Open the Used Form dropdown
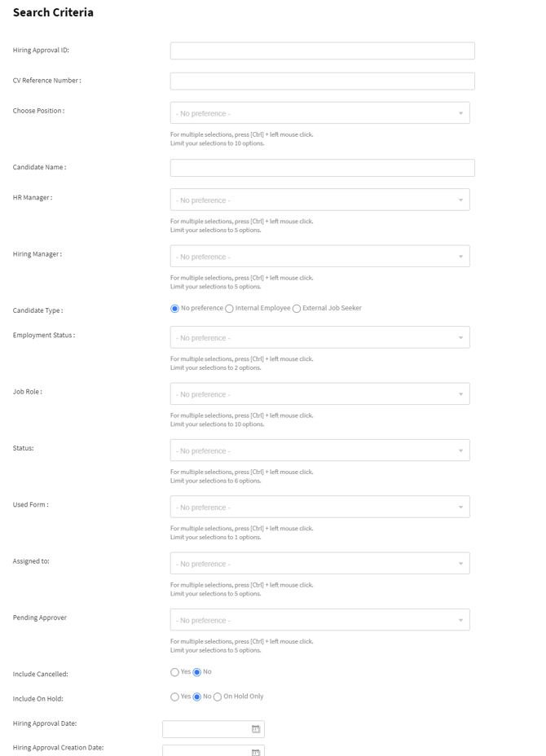 [x=319, y=507]
